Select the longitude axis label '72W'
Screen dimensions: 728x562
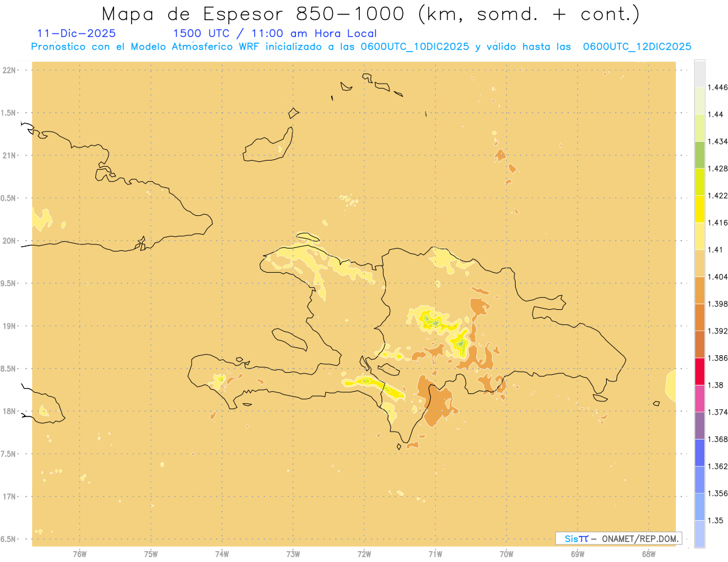[x=364, y=554]
